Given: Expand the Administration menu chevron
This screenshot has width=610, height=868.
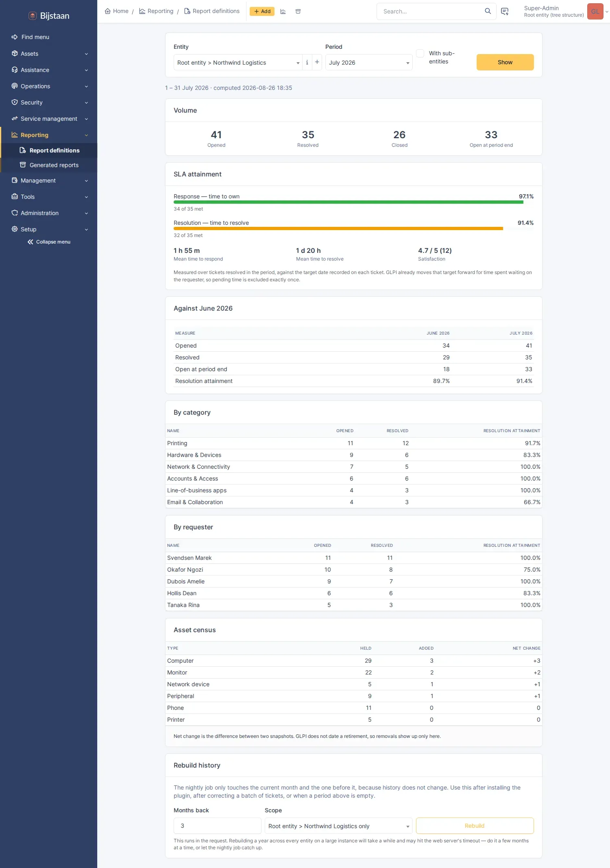Looking at the screenshot, I should [86, 213].
